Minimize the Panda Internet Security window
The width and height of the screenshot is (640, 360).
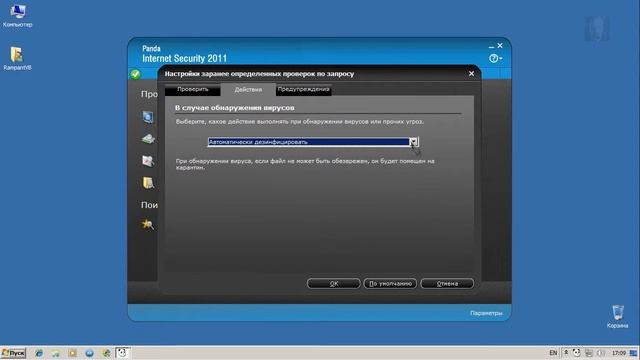[x=491, y=47]
